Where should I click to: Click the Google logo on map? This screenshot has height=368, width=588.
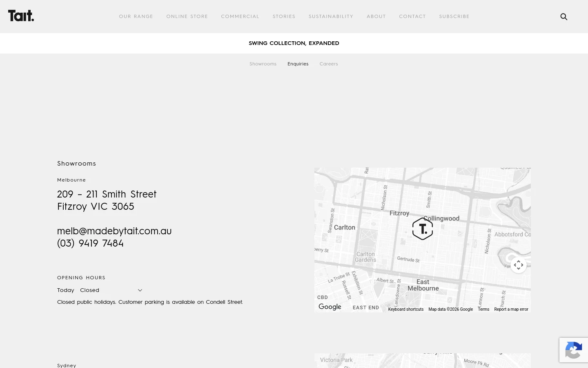[330, 307]
